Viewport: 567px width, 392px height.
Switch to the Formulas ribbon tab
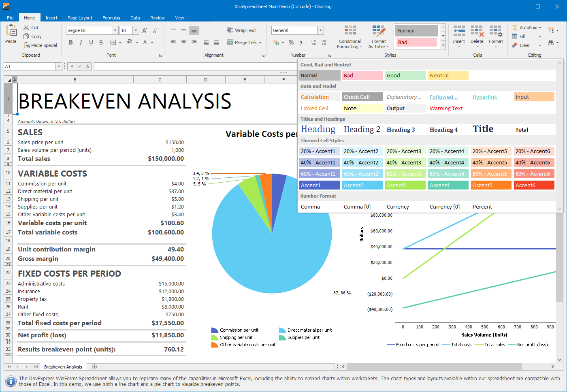pyautogui.click(x=111, y=17)
